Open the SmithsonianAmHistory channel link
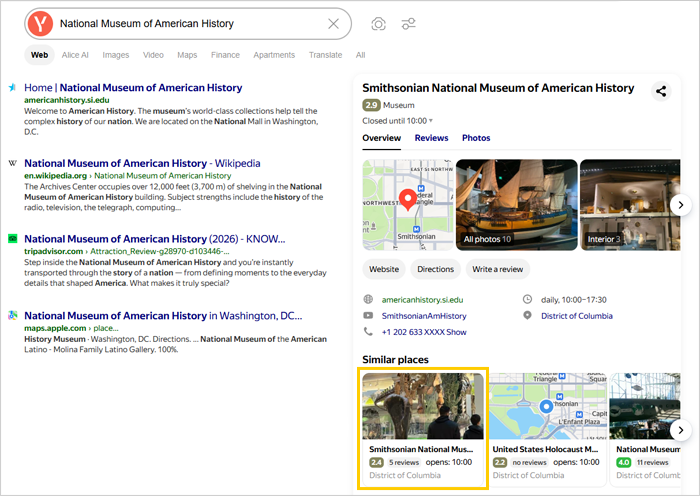Image resolution: width=700 pixels, height=496 pixels. (424, 316)
